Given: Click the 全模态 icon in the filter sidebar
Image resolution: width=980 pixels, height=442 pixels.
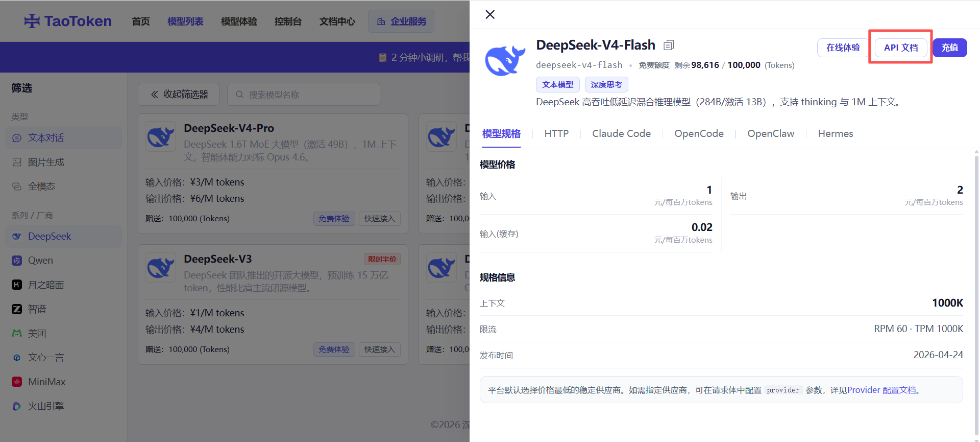Looking at the screenshot, I should tap(17, 187).
